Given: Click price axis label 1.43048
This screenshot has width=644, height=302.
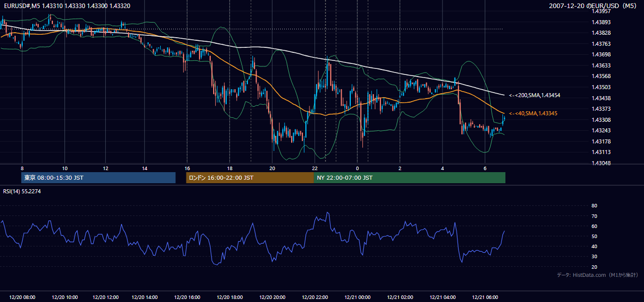Looking at the screenshot, I should click(x=601, y=163).
